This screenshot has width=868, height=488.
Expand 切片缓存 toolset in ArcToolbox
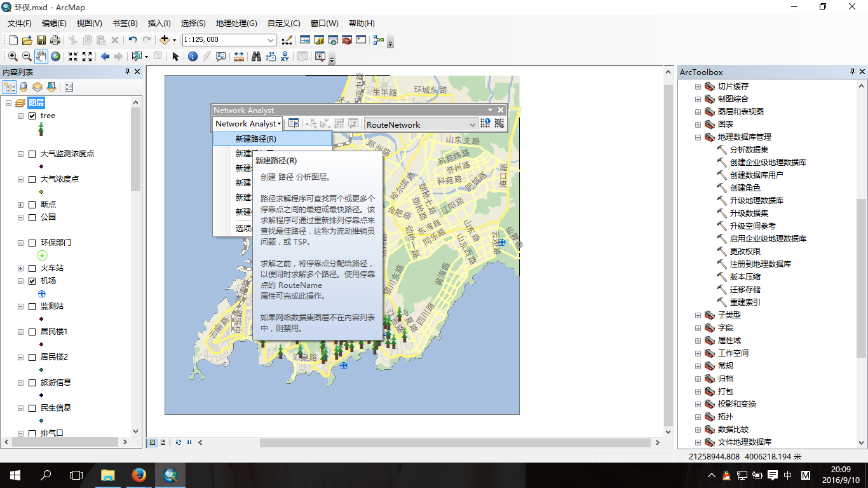[x=698, y=86]
